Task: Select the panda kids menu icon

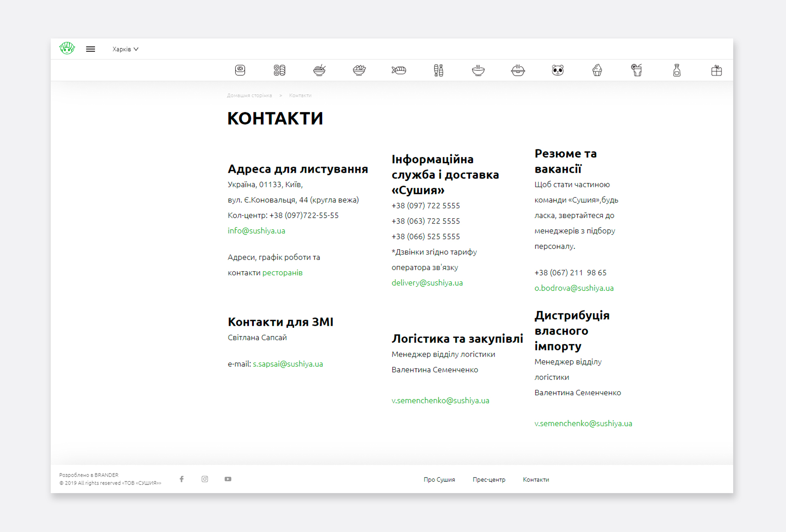Action: (x=558, y=70)
